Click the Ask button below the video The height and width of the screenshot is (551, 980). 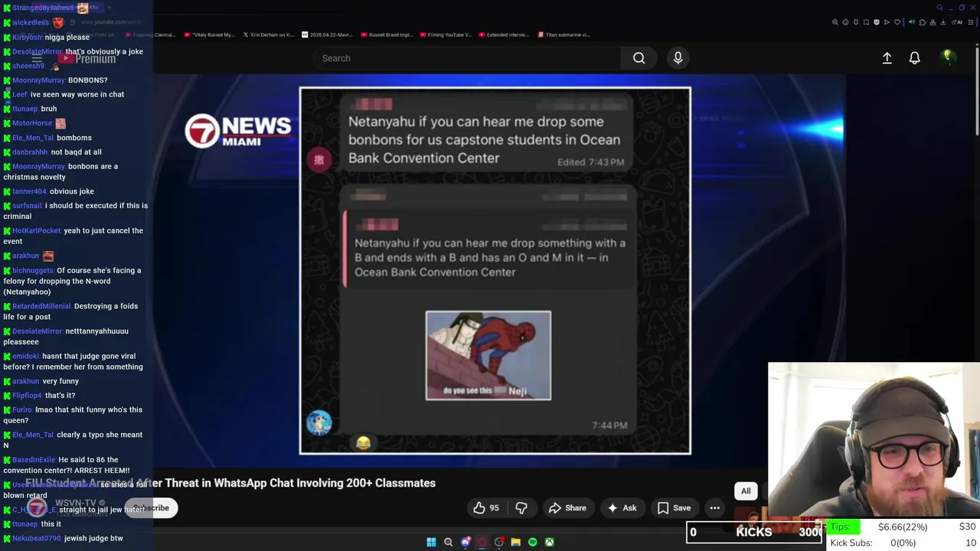point(622,507)
